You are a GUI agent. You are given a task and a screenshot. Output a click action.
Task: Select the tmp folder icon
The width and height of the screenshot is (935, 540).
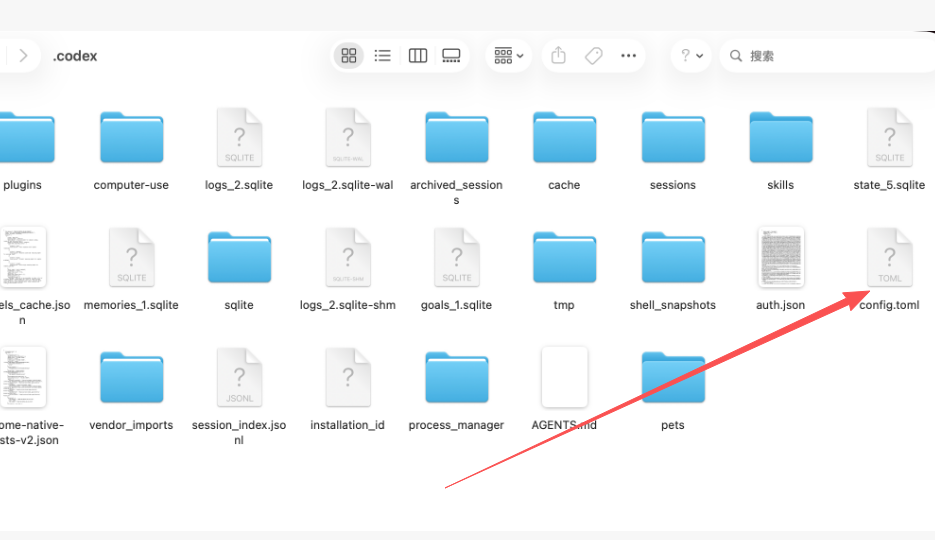[x=564, y=257]
